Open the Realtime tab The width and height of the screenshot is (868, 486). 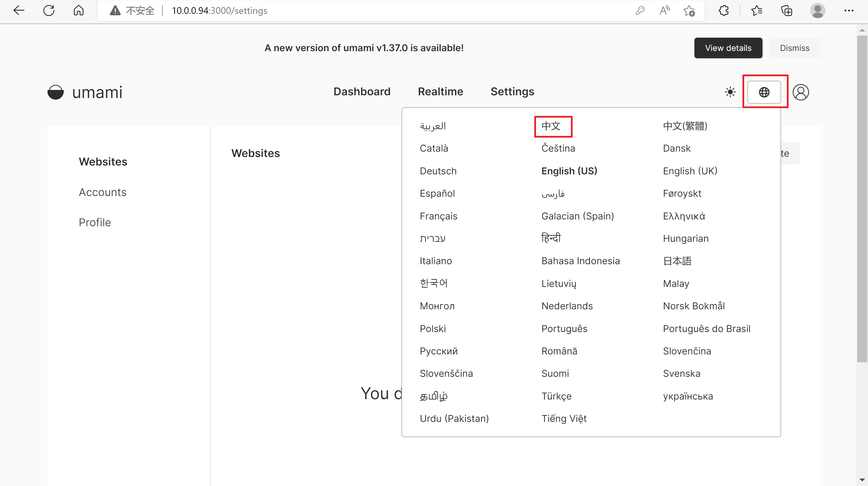coord(440,92)
